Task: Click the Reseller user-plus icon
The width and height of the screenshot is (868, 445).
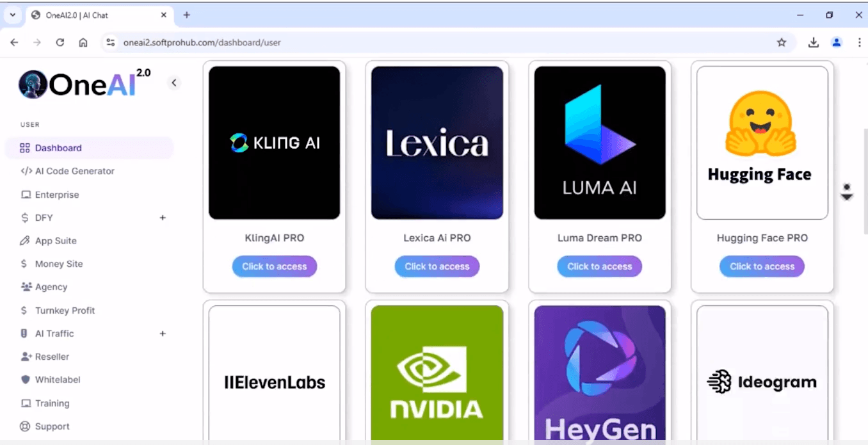Action: pyautogui.click(x=26, y=357)
